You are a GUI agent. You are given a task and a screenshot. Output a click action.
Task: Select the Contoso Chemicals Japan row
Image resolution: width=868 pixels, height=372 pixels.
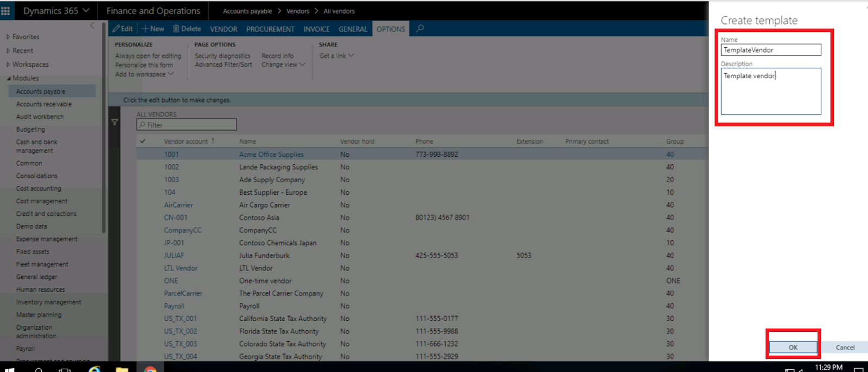tap(422, 243)
